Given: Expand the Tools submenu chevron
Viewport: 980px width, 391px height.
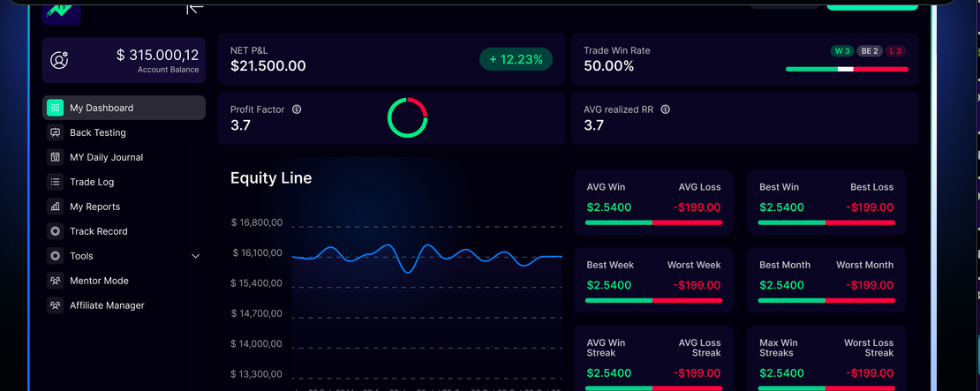Looking at the screenshot, I should (196, 256).
